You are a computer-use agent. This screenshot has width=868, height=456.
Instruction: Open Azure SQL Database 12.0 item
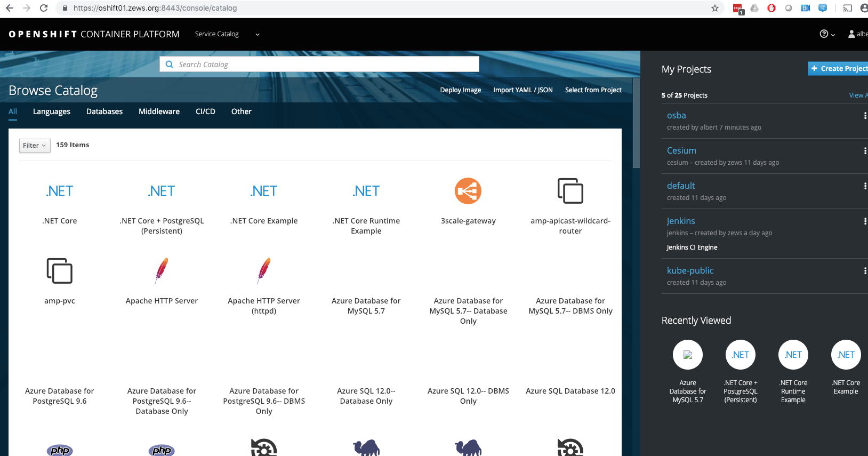570,391
